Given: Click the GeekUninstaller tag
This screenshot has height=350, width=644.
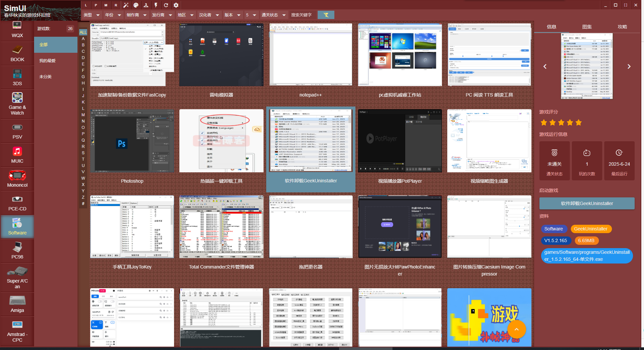Looking at the screenshot, I should 591,229.
